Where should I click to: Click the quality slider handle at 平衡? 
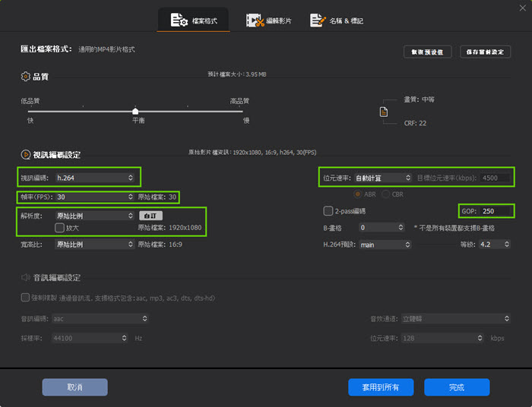(135, 112)
